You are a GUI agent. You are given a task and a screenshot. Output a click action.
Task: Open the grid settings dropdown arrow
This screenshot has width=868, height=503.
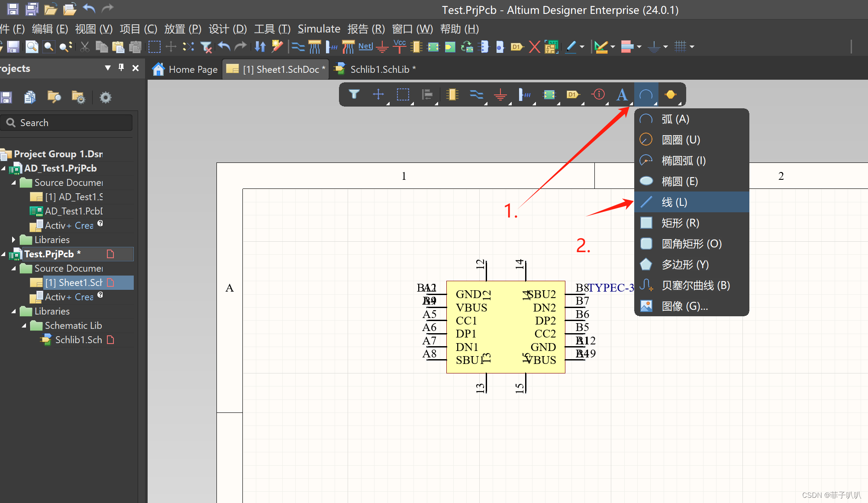[692, 47]
